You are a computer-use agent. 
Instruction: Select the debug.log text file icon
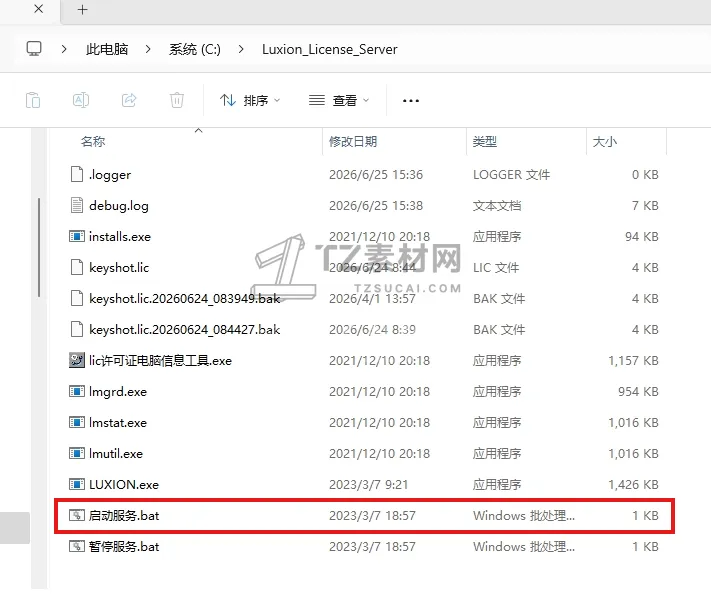(x=77, y=205)
